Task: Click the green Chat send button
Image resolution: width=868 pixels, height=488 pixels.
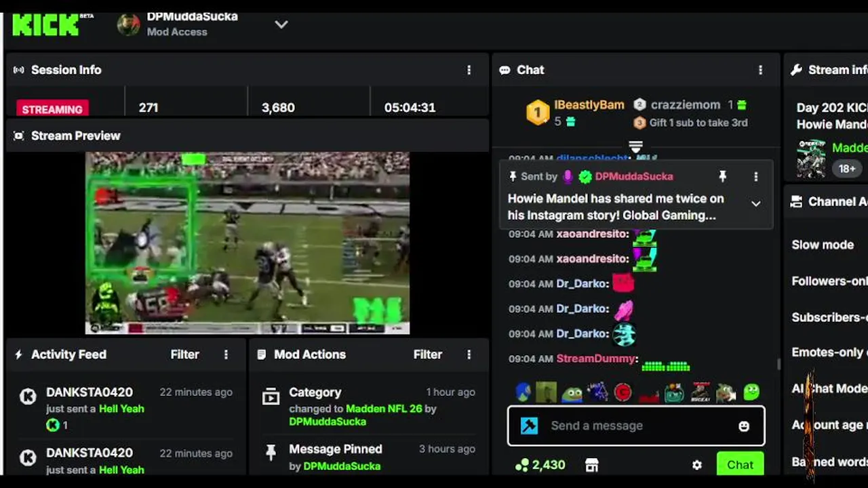Action: tap(740, 464)
